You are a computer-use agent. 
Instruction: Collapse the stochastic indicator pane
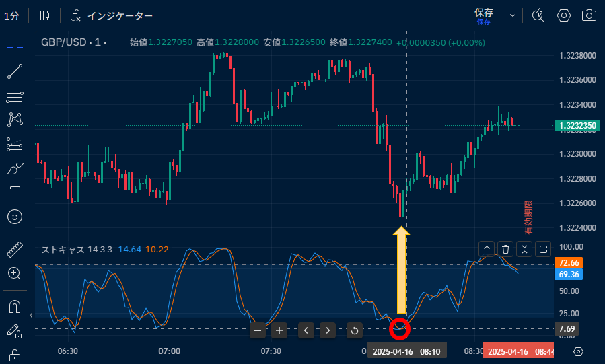point(524,249)
